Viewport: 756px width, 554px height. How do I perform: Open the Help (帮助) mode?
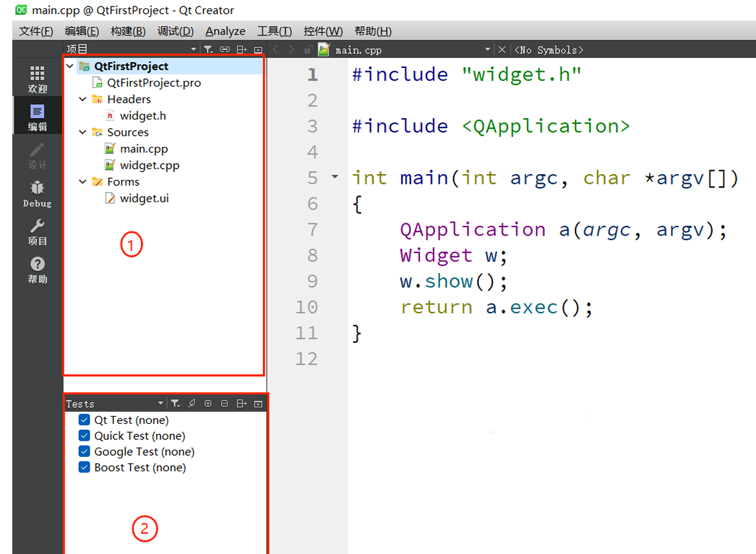point(37,270)
